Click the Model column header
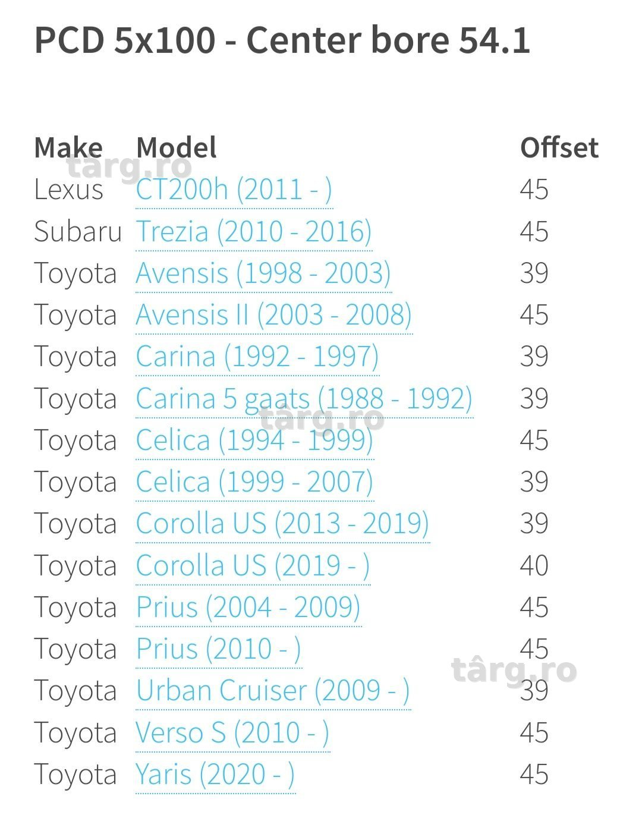 pos(176,147)
